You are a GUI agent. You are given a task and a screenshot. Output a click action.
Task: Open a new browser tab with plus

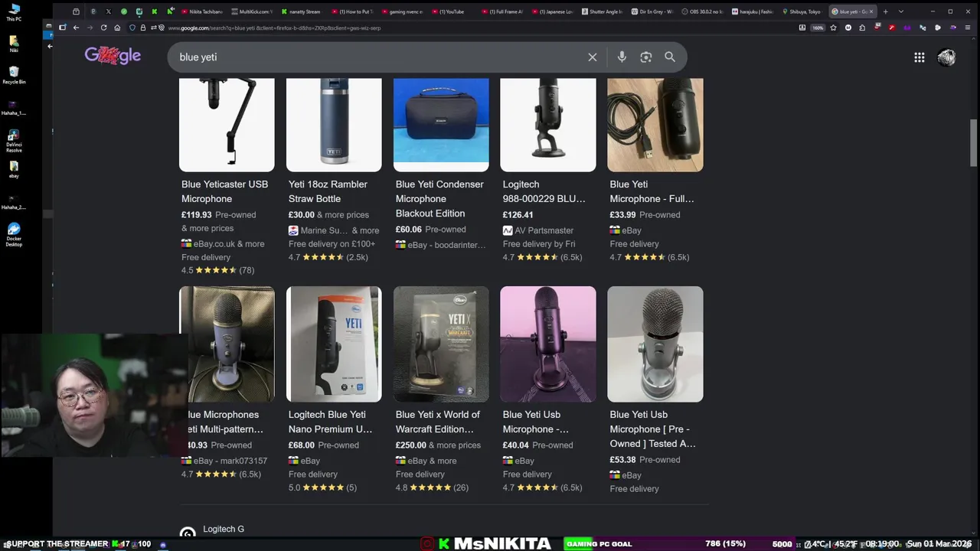(x=885, y=11)
